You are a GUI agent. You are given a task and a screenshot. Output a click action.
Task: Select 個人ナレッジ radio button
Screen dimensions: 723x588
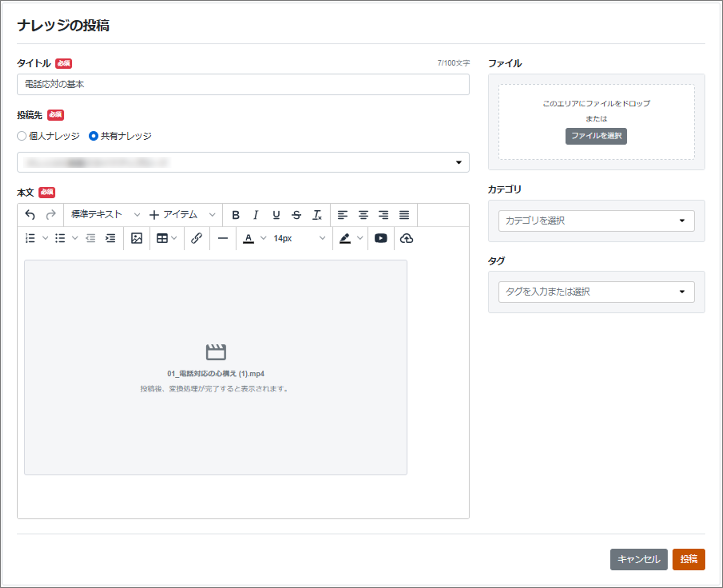[22, 136]
